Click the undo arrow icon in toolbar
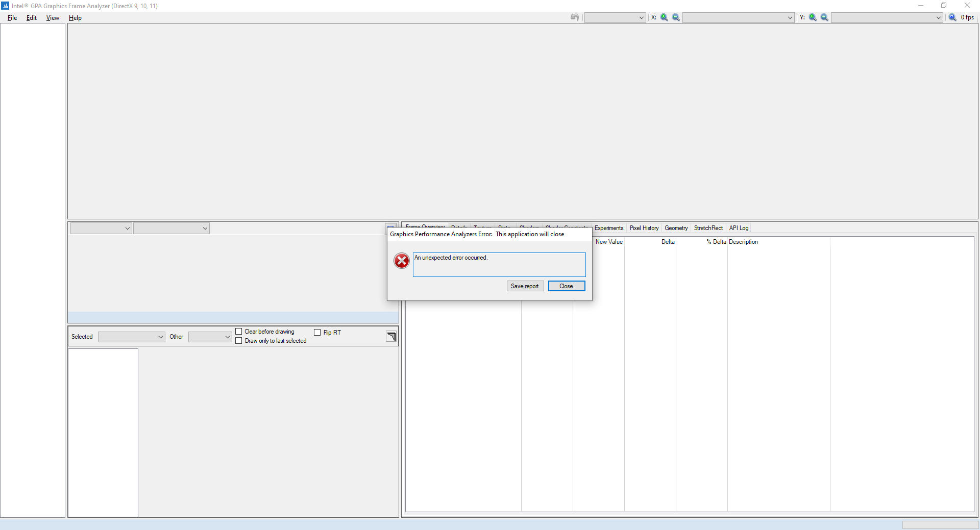The image size is (980, 530). point(574,17)
